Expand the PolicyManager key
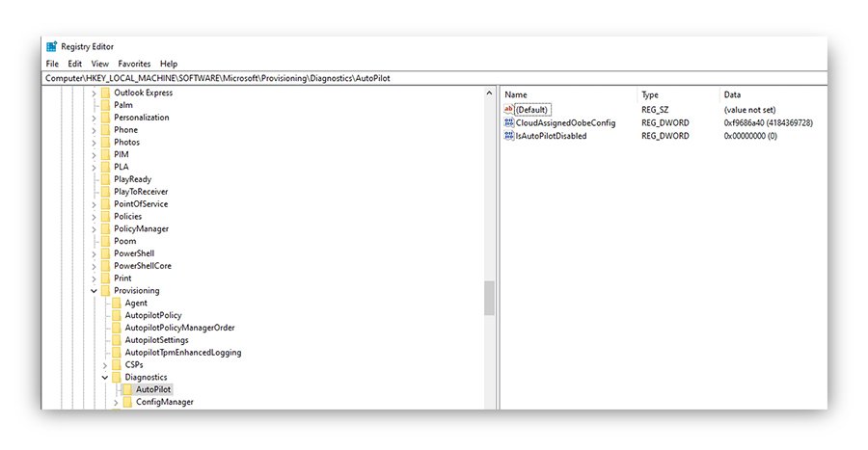 tap(94, 229)
